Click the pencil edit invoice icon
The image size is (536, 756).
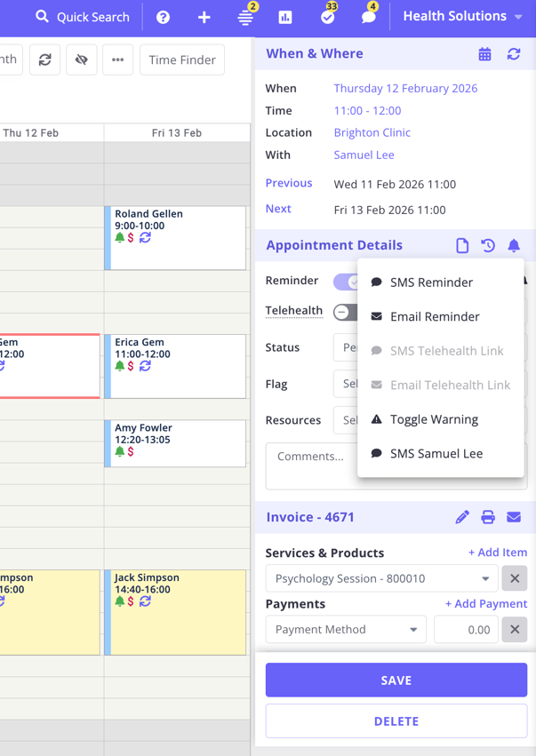click(462, 517)
